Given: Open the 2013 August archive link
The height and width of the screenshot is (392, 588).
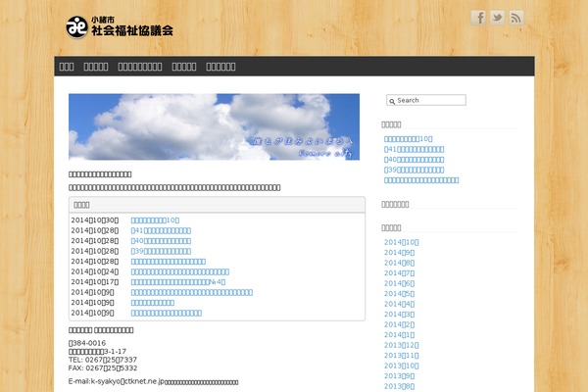Looking at the screenshot, I should pyautogui.click(x=400, y=387).
